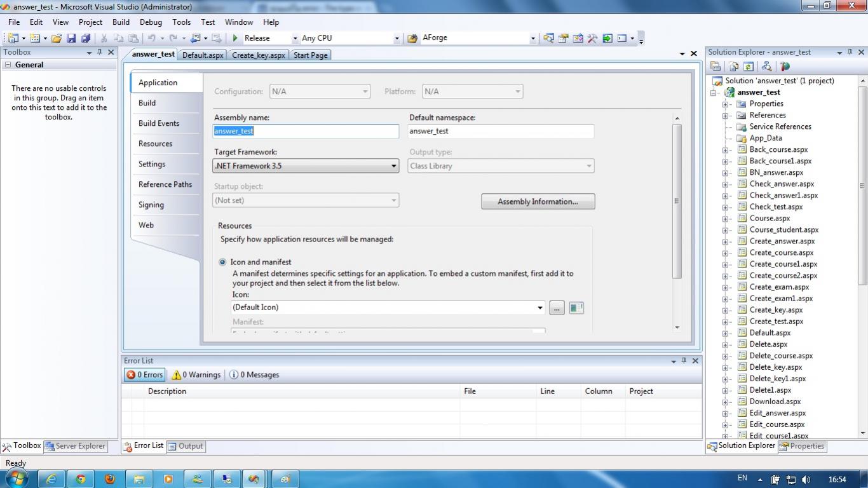The image size is (868, 488).
Task: Select the Build Events settings page
Action: point(159,123)
